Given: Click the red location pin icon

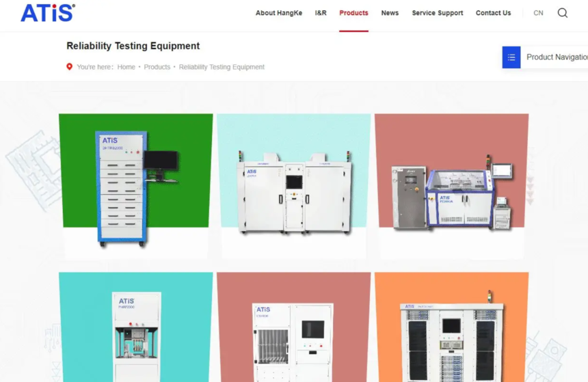Looking at the screenshot, I should point(69,67).
